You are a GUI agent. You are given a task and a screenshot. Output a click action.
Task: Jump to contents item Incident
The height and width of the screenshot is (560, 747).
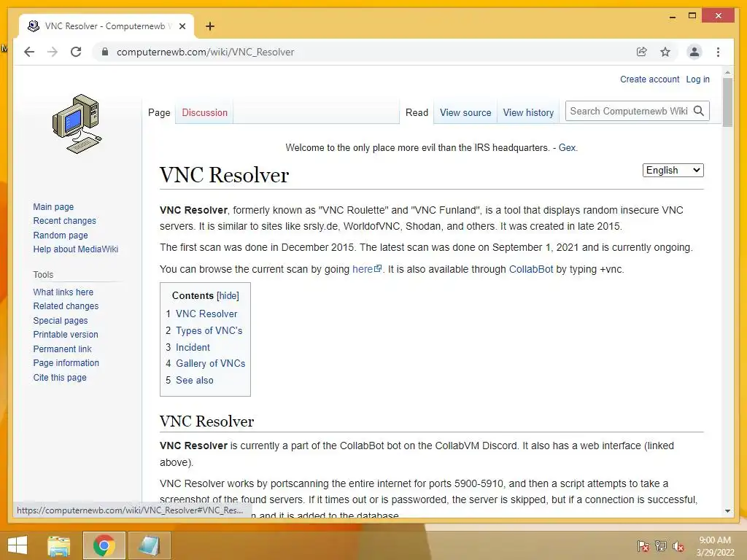click(187, 347)
